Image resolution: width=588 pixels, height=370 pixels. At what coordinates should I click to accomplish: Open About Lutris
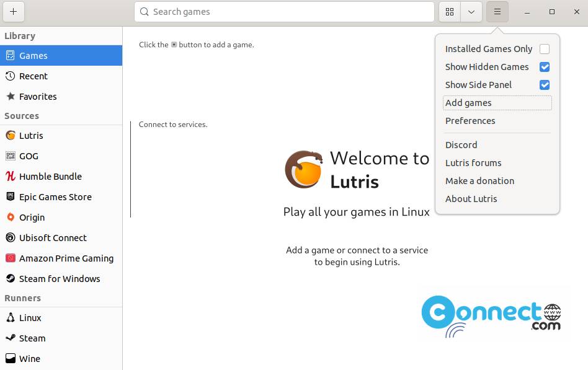pos(497,199)
